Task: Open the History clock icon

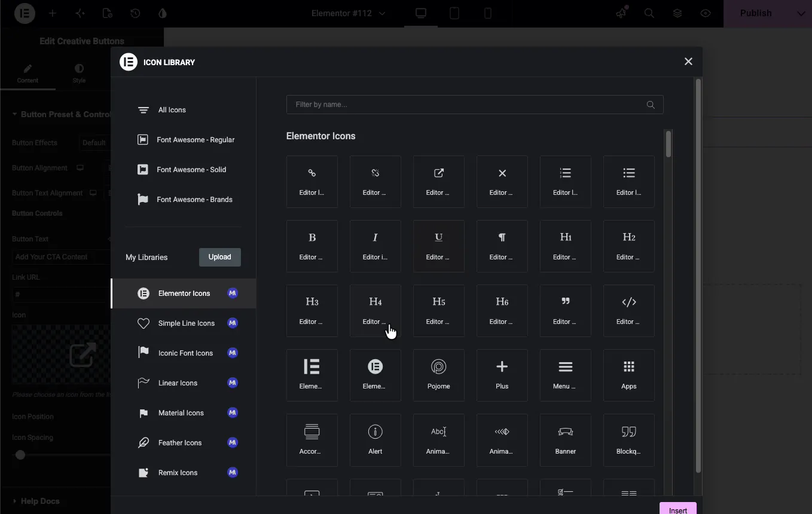Action: 135,13
